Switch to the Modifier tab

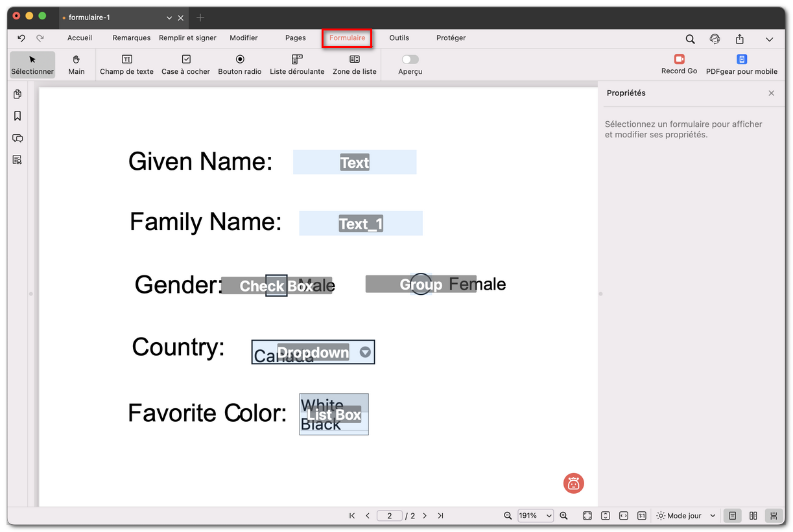click(243, 38)
